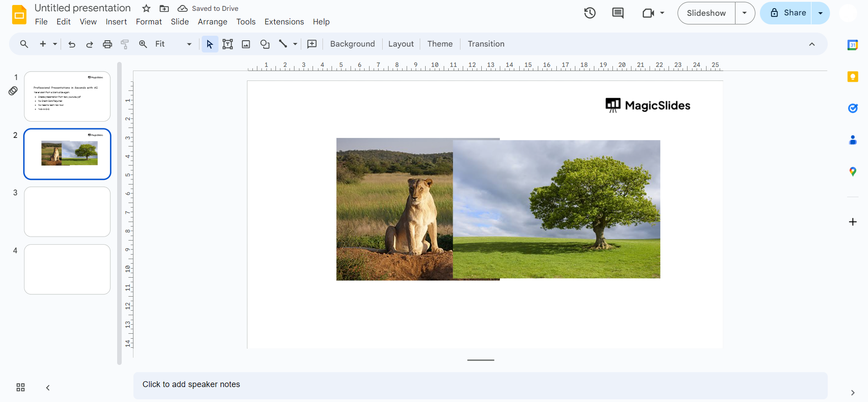Open the Extensions menu

[x=284, y=22]
